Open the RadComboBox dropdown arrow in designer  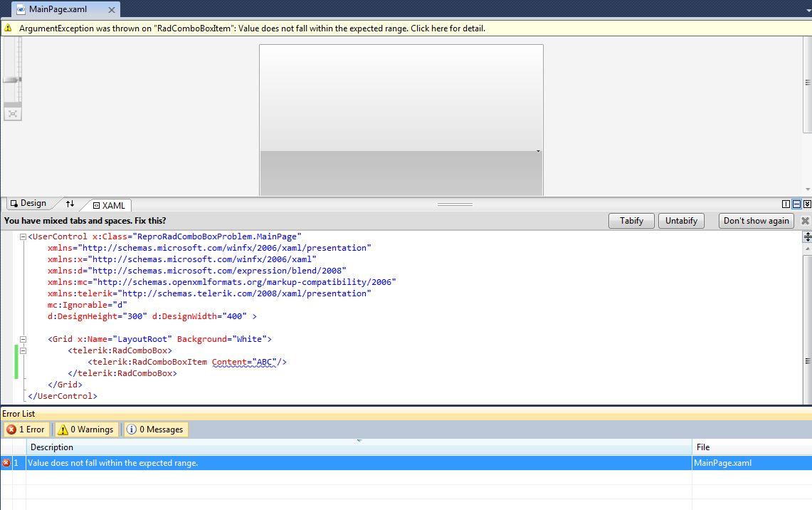click(538, 151)
